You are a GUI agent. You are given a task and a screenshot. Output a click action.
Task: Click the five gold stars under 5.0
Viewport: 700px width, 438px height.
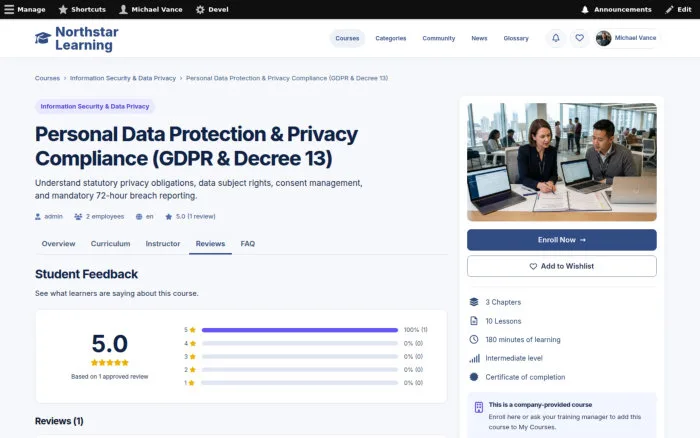tap(110, 363)
